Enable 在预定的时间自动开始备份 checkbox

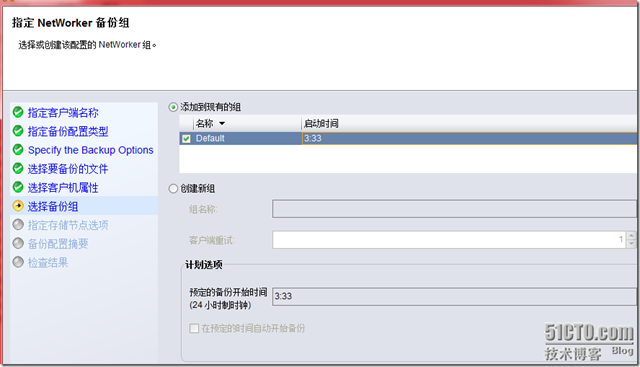coord(194,328)
